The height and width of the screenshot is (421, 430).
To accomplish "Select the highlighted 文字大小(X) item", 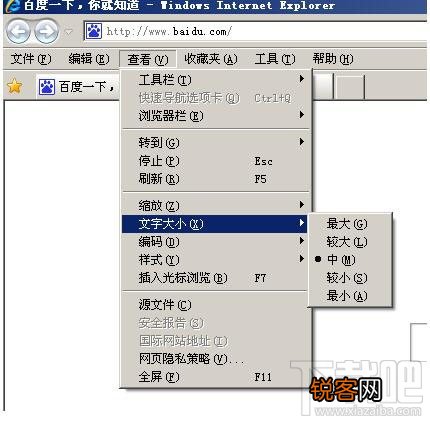I will click(x=215, y=224).
